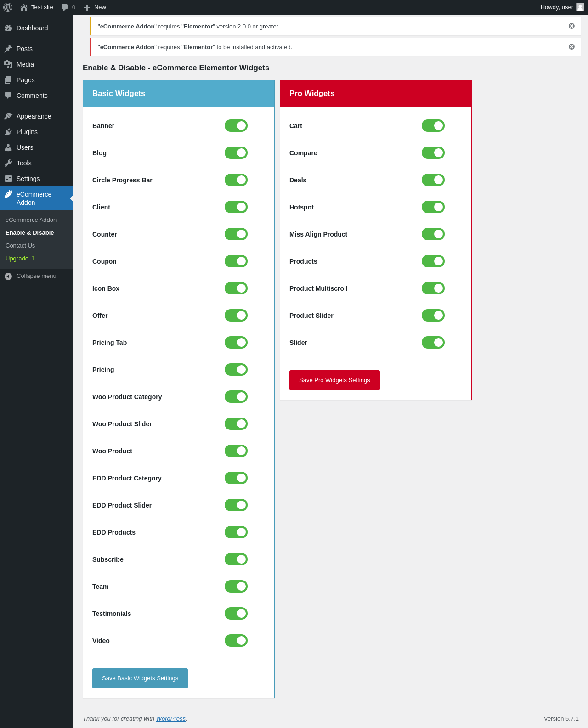This screenshot has width=588, height=728.
Task: Toggle the Woo Product Slider switch
Action: (236, 424)
